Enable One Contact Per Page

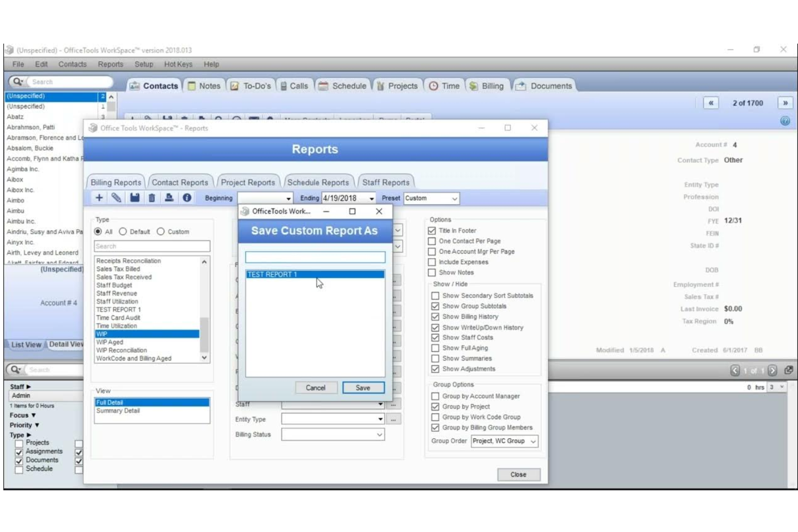[432, 241]
